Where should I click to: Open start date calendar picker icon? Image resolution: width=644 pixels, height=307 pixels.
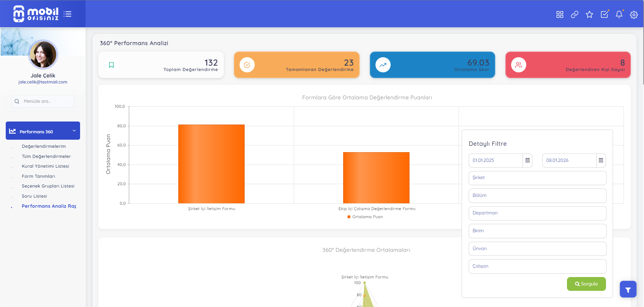527,161
